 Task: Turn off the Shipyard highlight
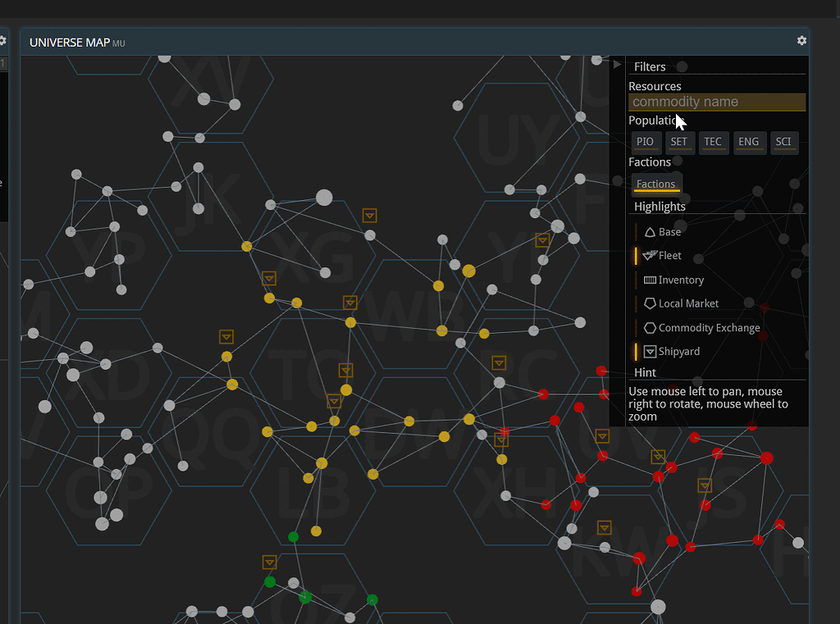click(x=671, y=352)
